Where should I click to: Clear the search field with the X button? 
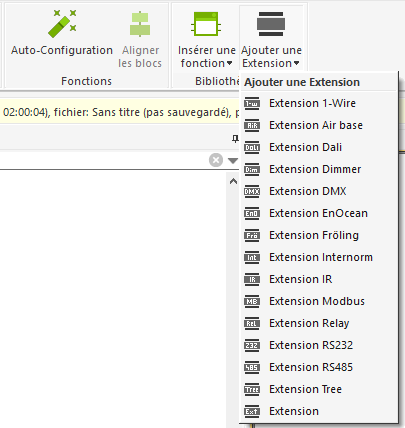(x=216, y=160)
